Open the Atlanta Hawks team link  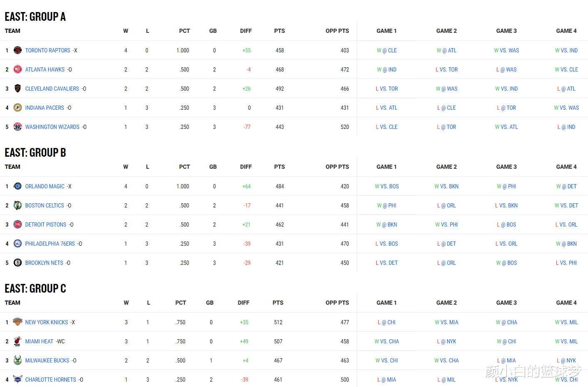45,69
